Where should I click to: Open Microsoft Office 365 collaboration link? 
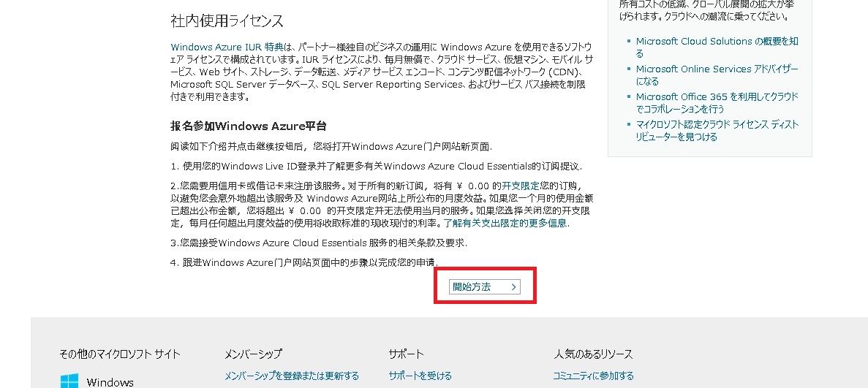pyautogui.click(x=717, y=102)
